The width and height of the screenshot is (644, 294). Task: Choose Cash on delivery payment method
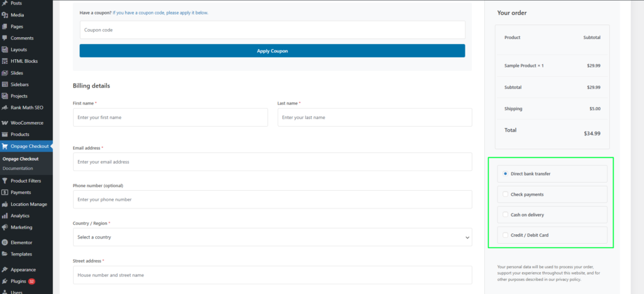506,215
